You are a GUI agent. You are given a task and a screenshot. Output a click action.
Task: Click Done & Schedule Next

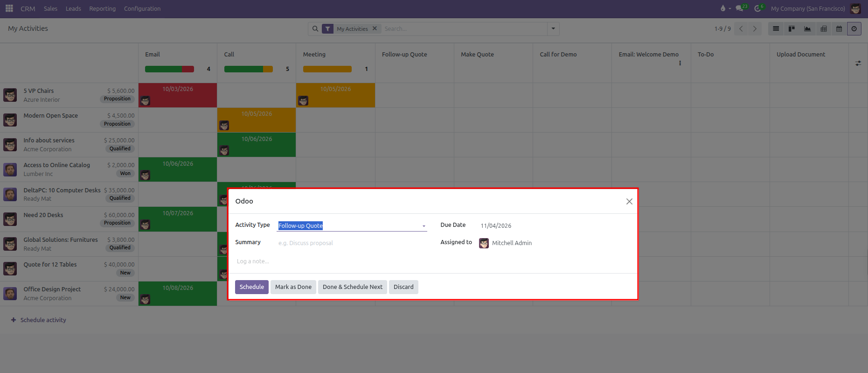point(353,287)
